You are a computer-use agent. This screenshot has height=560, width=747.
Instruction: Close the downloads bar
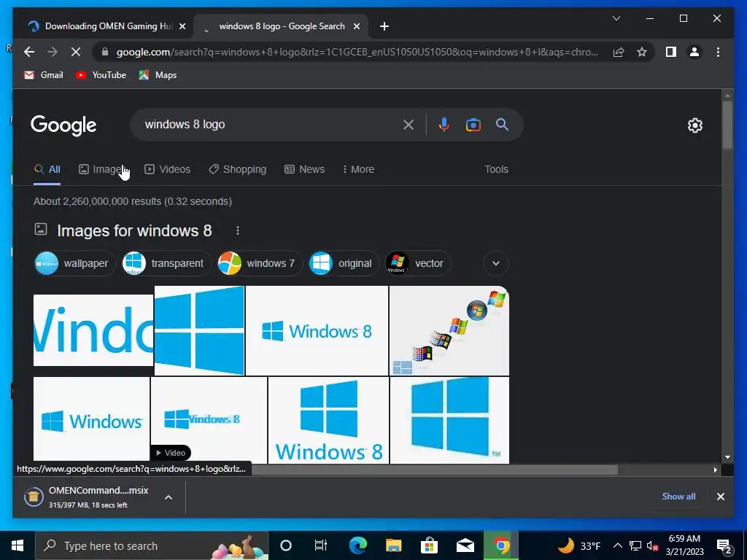pos(720,497)
